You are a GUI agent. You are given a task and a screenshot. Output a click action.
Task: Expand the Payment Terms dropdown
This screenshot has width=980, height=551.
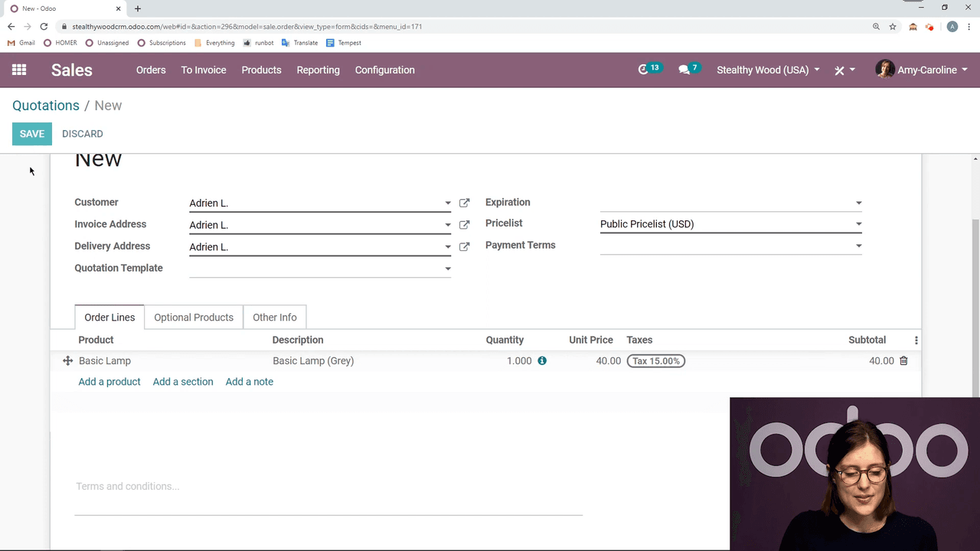coord(858,246)
